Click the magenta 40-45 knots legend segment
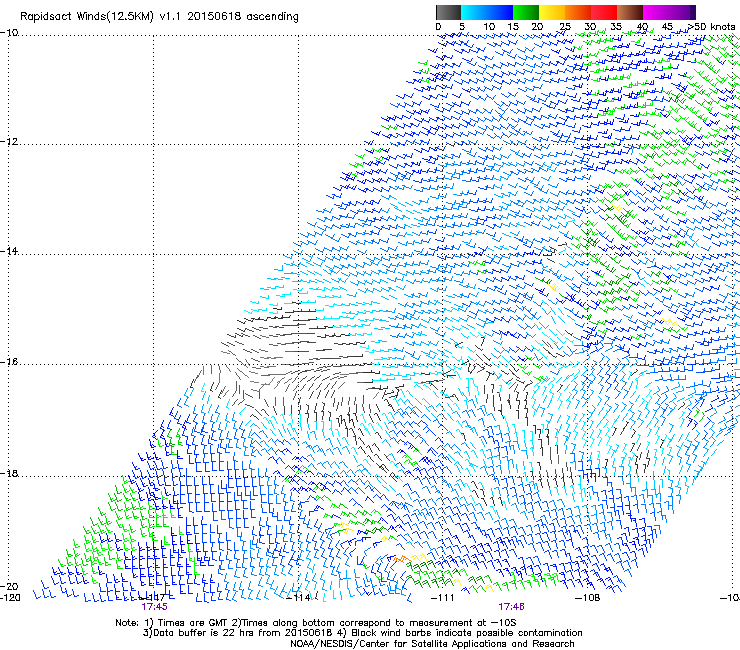Screen dimensions: 740x650 click(x=656, y=12)
